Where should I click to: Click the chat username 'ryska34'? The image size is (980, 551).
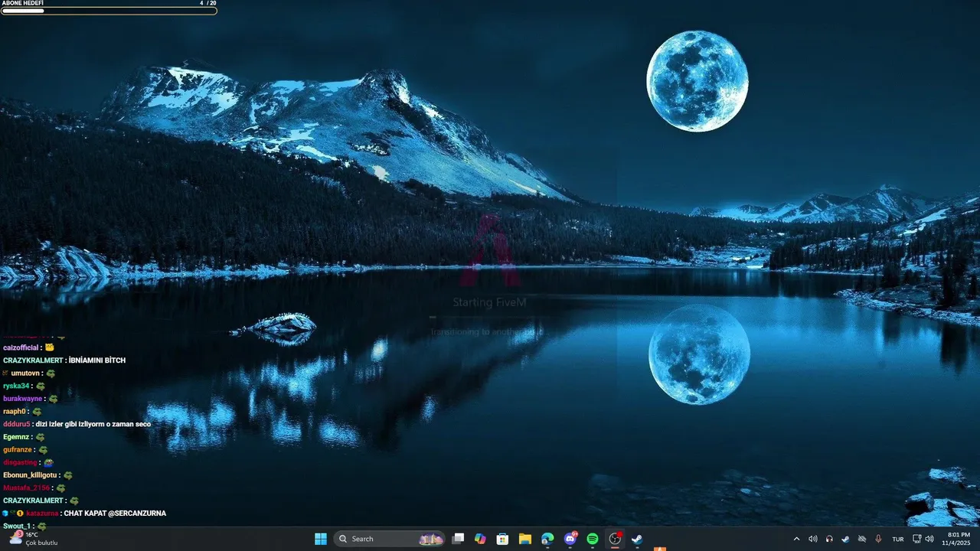(x=16, y=386)
